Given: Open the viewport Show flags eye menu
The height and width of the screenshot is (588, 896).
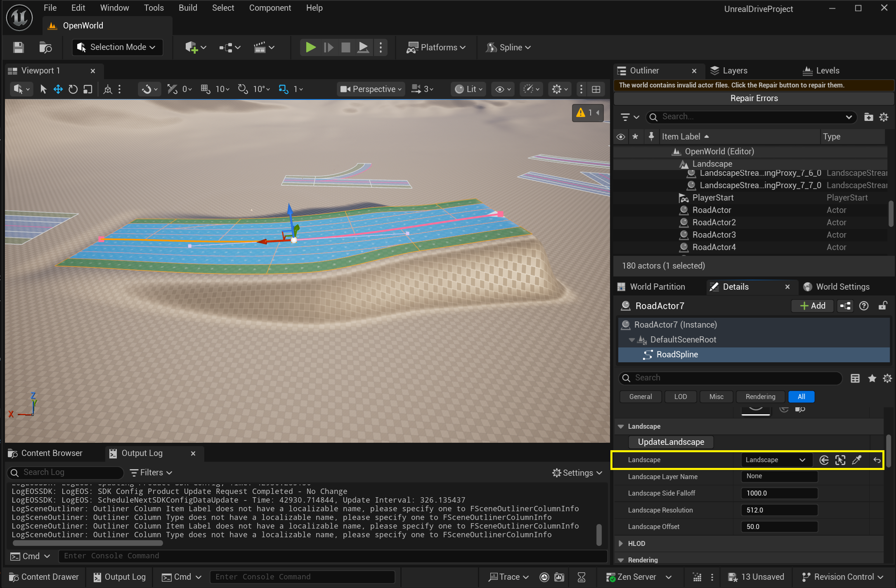Looking at the screenshot, I should [503, 89].
